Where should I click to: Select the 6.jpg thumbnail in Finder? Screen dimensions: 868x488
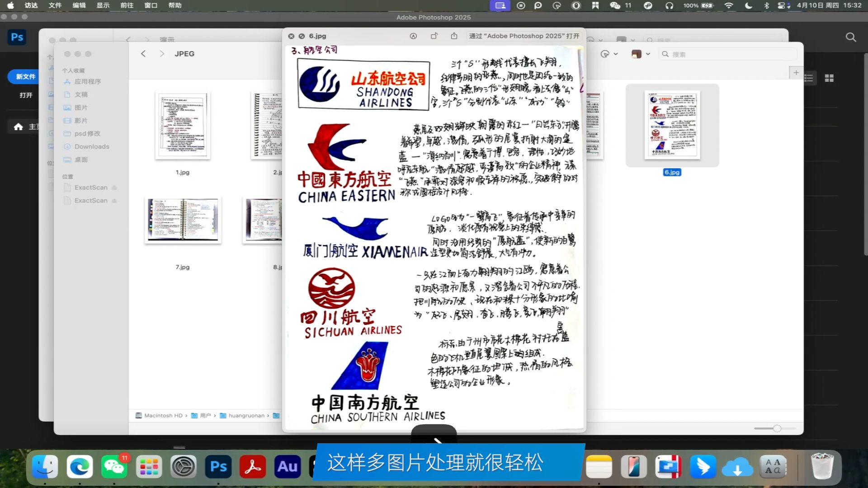(x=672, y=125)
